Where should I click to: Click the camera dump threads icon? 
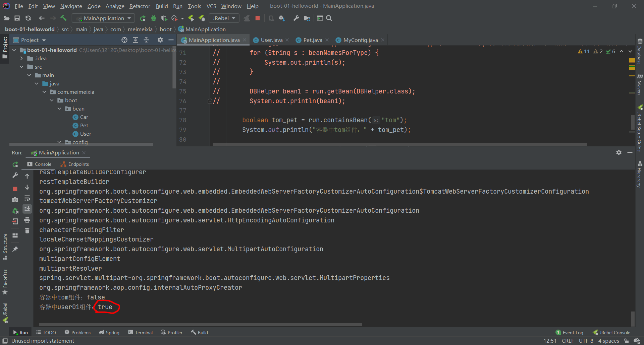coord(15,200)
